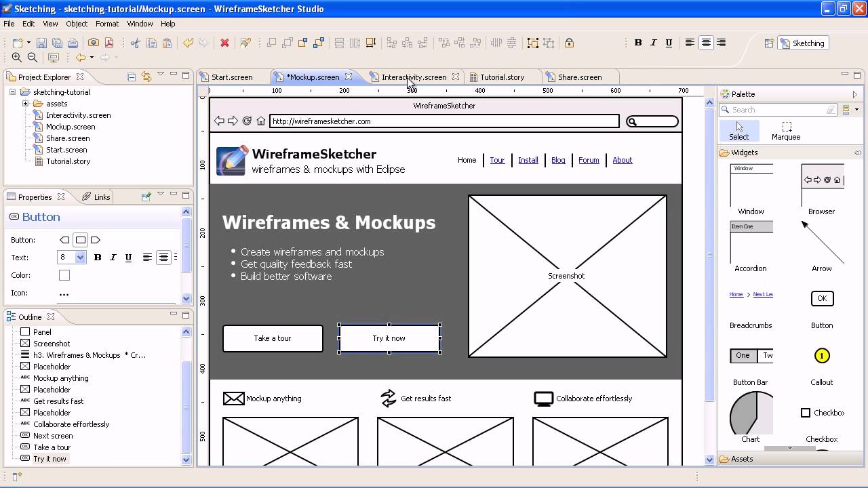Click the Save icon in the toolbar
The image size is (868, 488).
pyautogui.click(x=43, y=43)
